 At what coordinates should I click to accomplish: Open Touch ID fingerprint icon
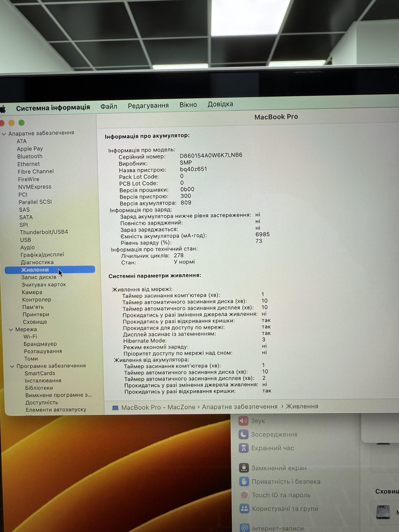click(x=244, y=495)
